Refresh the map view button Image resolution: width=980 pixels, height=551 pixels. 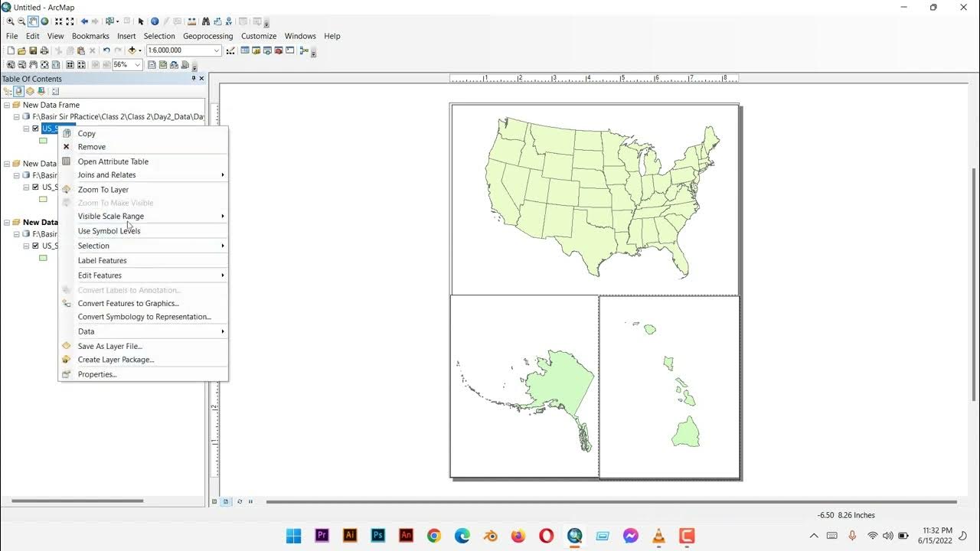pos(240,501)
